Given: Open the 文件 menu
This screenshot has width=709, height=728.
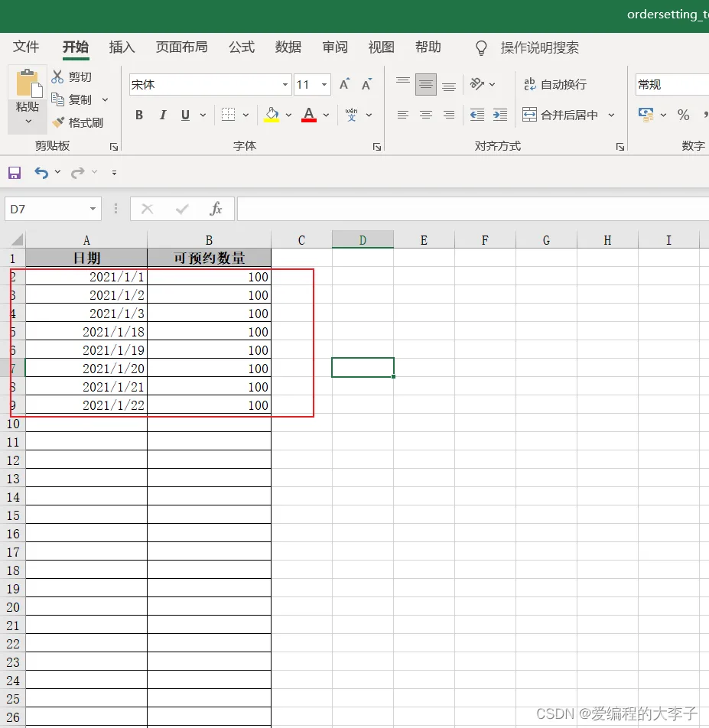Looking at the screenshot, I should click(26, 47).
